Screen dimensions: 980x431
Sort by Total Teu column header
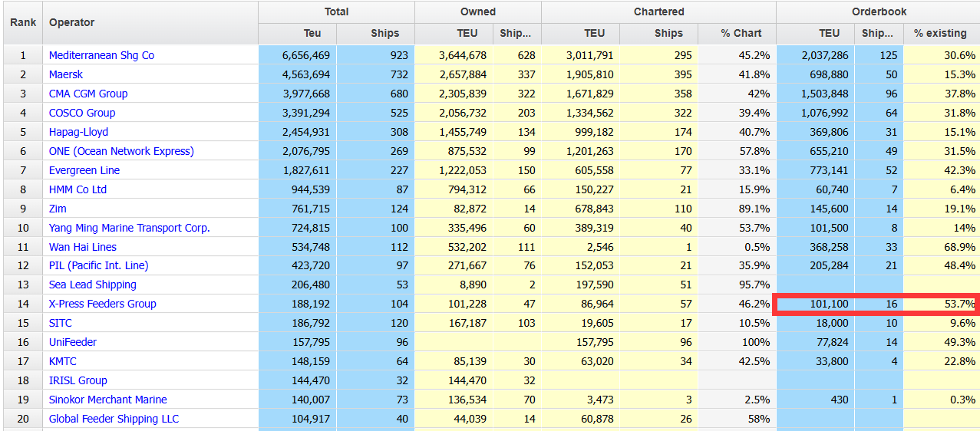point(298,33)
